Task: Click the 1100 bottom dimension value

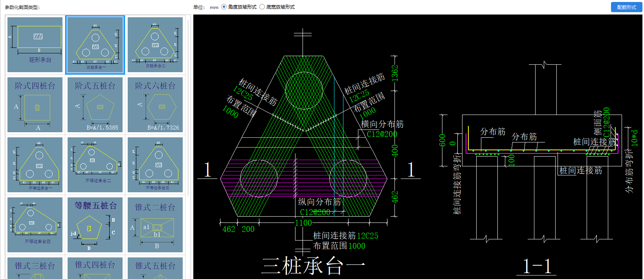Action: [x=303, y=223]
